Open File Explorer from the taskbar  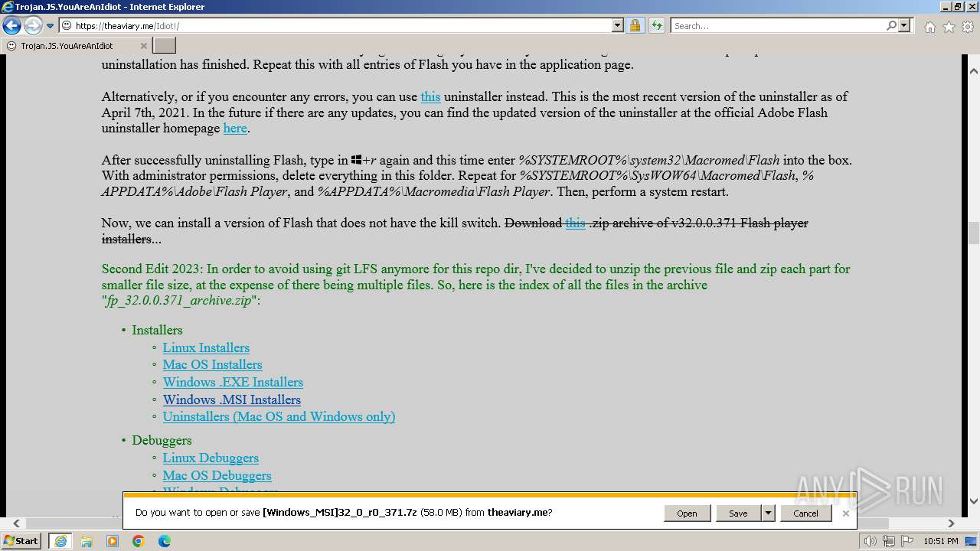[x=87, y=541]
